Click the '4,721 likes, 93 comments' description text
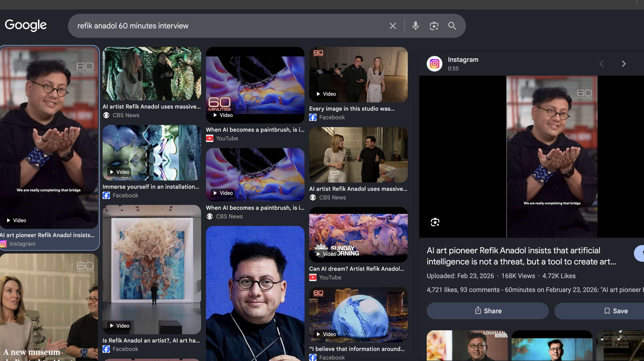 click(535, 290)
